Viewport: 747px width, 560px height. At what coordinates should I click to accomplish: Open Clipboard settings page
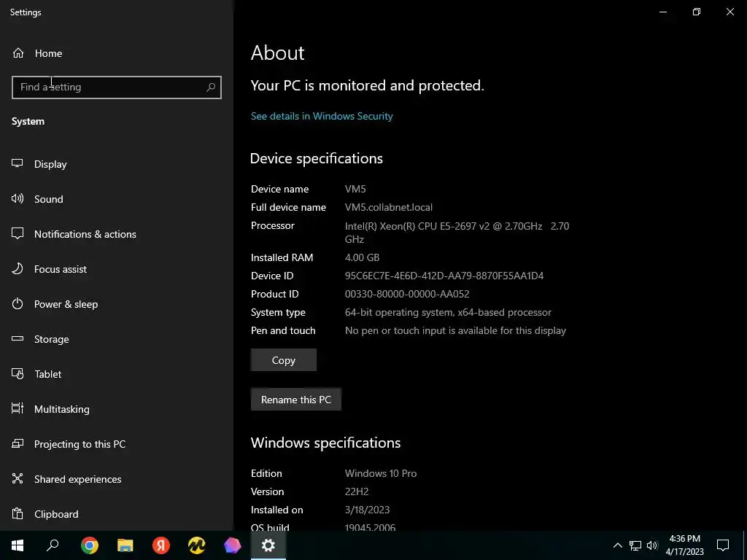click(117, 514)
